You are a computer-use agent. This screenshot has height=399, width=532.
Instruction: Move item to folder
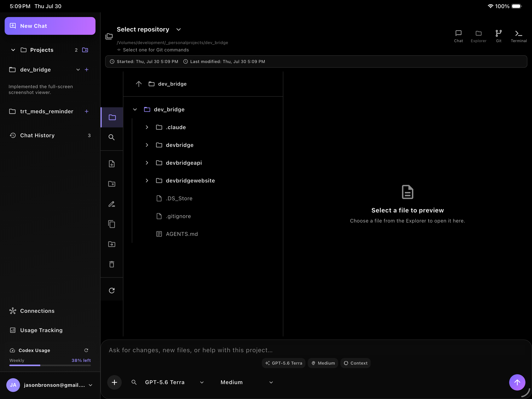[112, 244]
